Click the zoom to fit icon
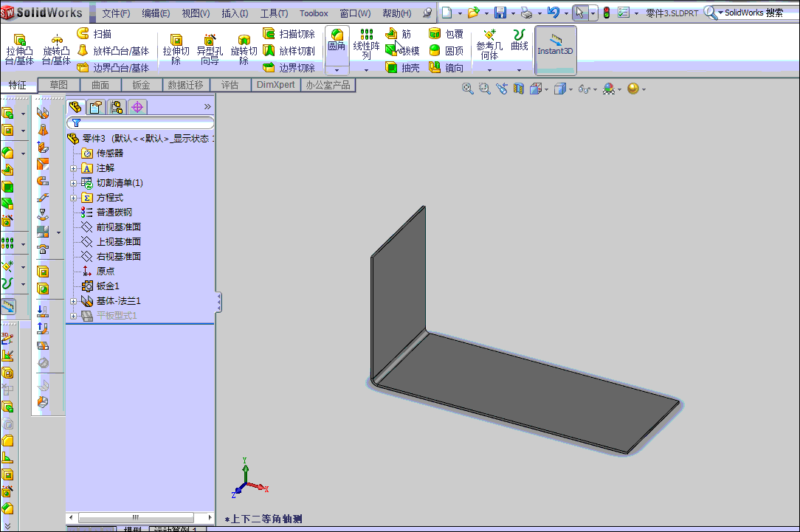 coord(467,89)
